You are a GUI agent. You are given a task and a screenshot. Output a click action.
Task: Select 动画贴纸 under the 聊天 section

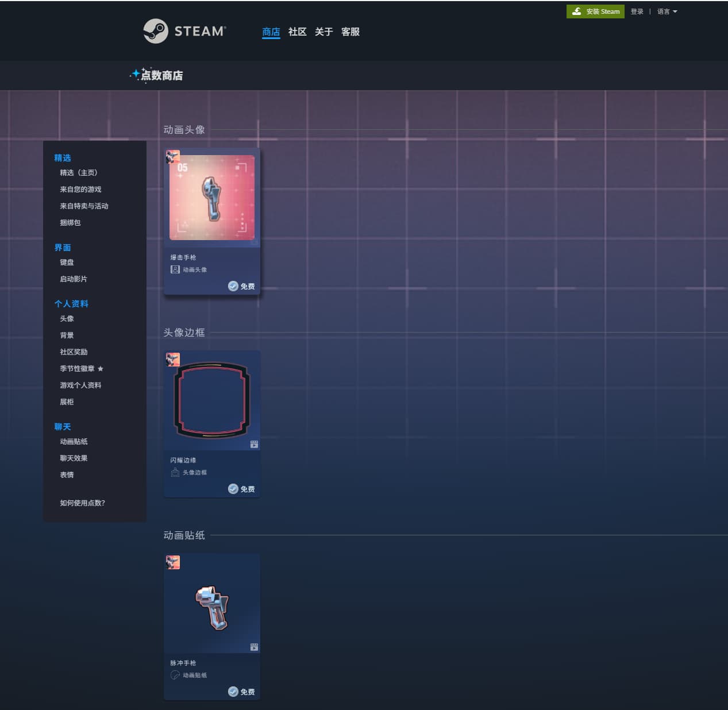pos(74,442)
